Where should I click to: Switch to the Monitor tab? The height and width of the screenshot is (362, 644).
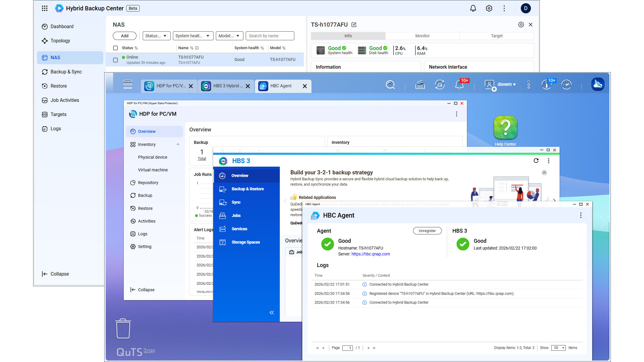pyautogui.click(x=422, y=36)
